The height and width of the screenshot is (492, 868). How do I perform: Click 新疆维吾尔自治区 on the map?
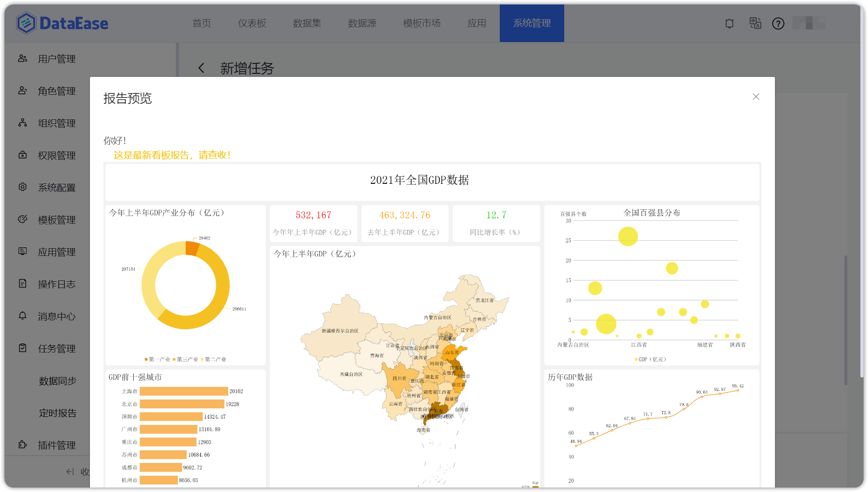pyautogui.click(x=340, y=331)
